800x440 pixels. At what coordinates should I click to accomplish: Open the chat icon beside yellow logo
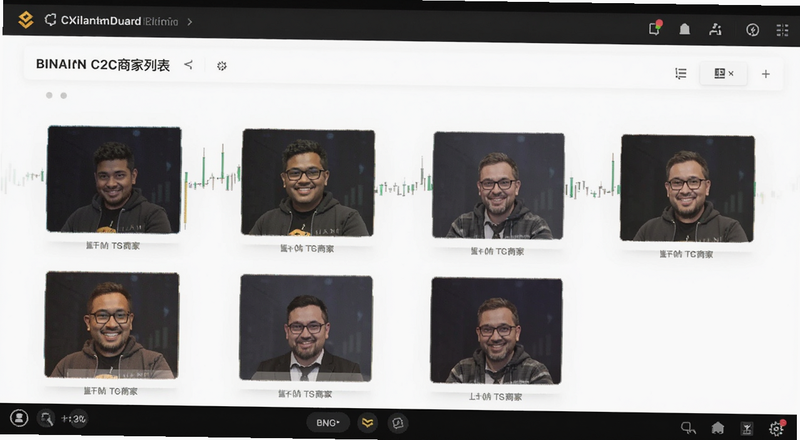[x=397, y=423]
